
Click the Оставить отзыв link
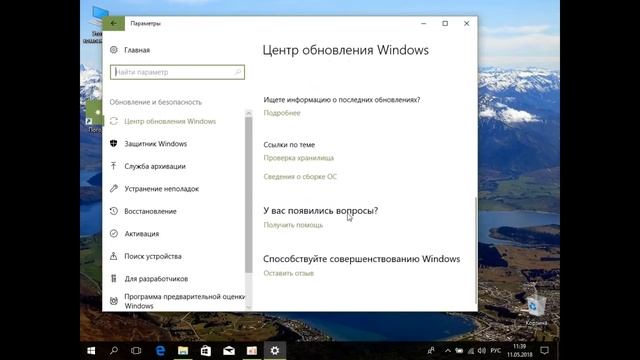pyautogui.click(x=288, y=273)
